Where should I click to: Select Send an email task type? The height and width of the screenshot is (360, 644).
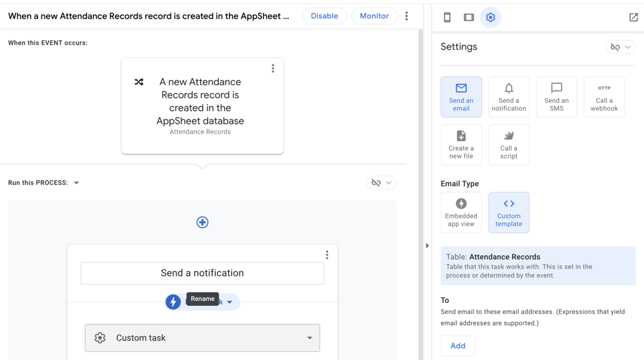(461, 97)
